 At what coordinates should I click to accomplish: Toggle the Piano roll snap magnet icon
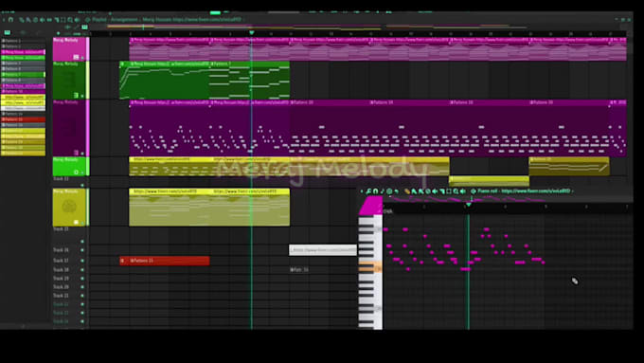tap(375, 191)
